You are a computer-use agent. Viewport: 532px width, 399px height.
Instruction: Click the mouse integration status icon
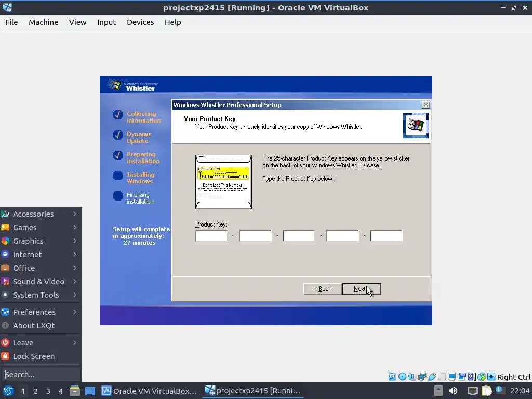point(482,376)
